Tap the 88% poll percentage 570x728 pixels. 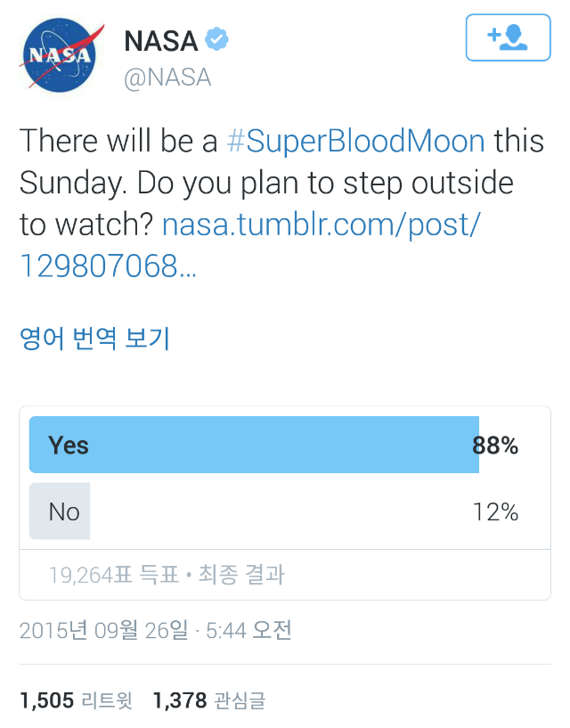pos(495,446)
